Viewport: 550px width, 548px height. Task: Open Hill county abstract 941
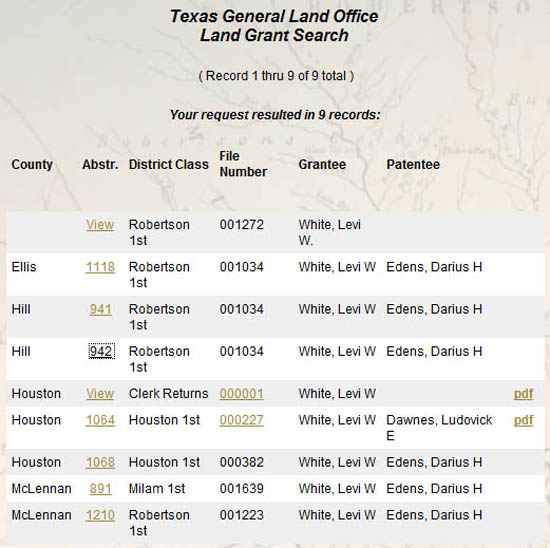(100, 309)
